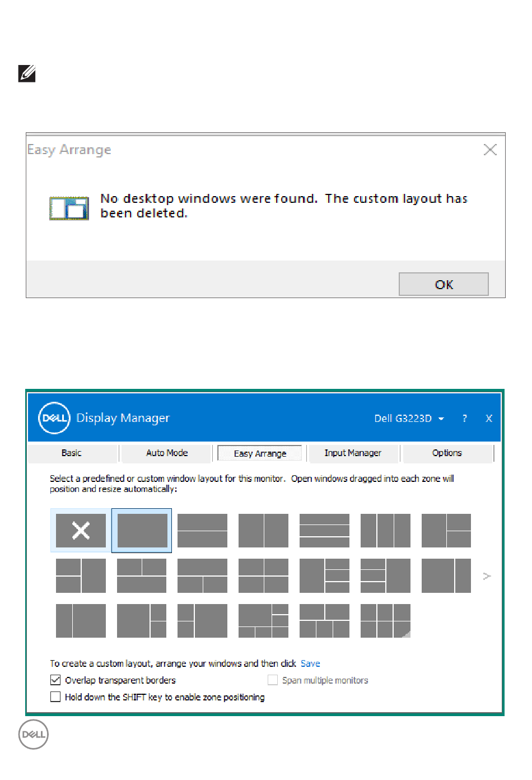
Task: Choose the three horizontal rows layout
Action: coord(324,530)
